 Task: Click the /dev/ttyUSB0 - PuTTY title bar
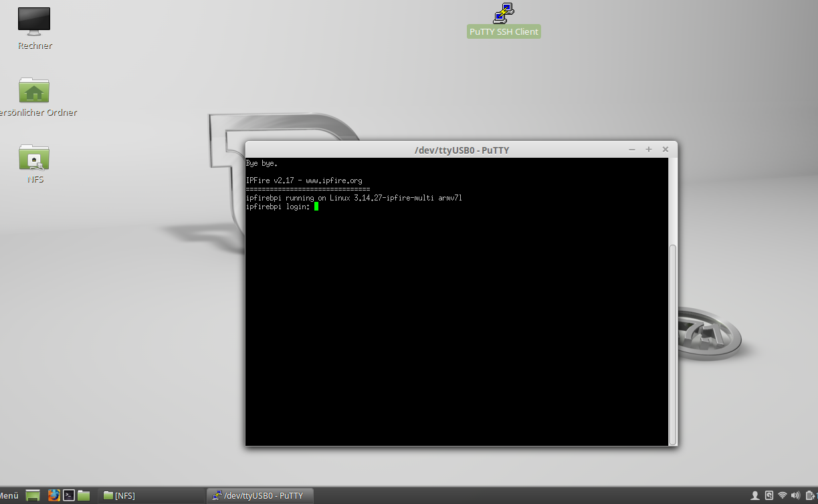pos(462,150)
